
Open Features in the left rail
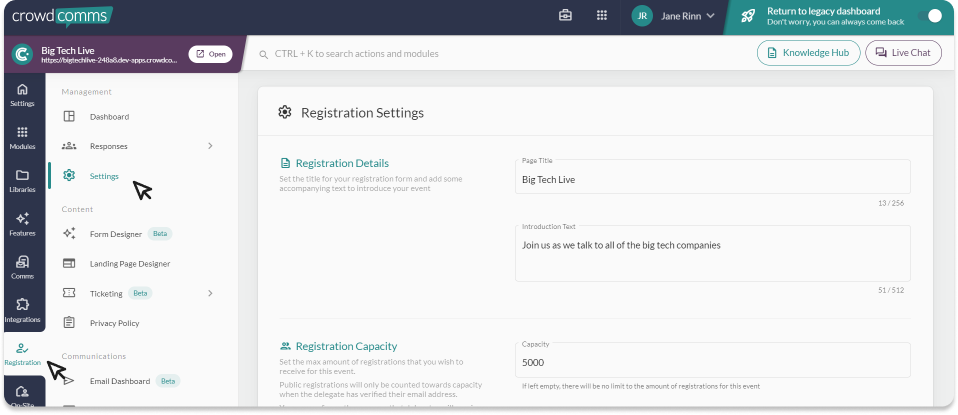coord(22,224)
